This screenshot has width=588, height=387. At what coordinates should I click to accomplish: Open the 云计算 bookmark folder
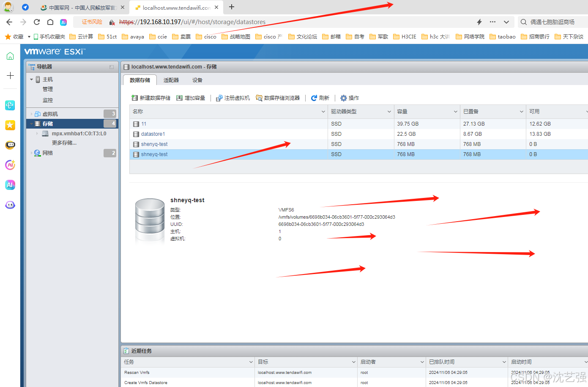pyautogui.click(x=81, y=37)
